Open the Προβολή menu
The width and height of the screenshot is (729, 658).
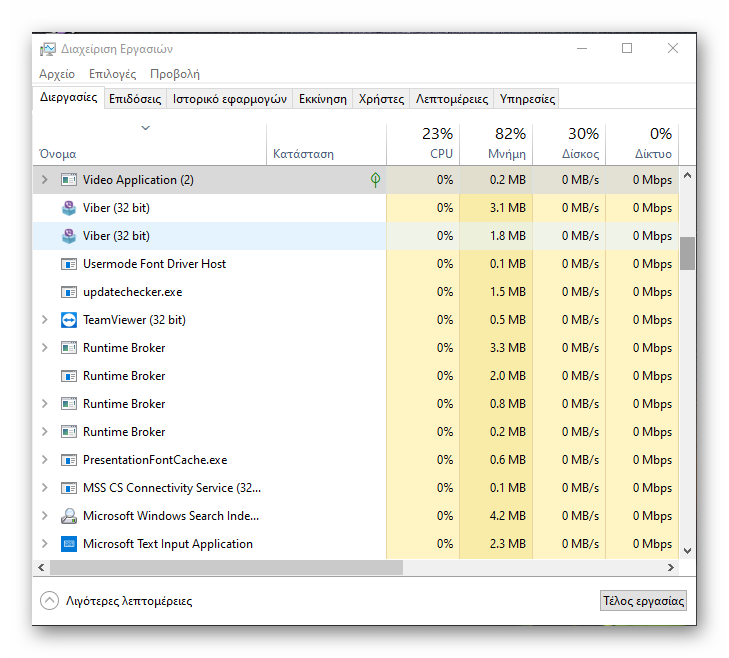tap(175, 74)
